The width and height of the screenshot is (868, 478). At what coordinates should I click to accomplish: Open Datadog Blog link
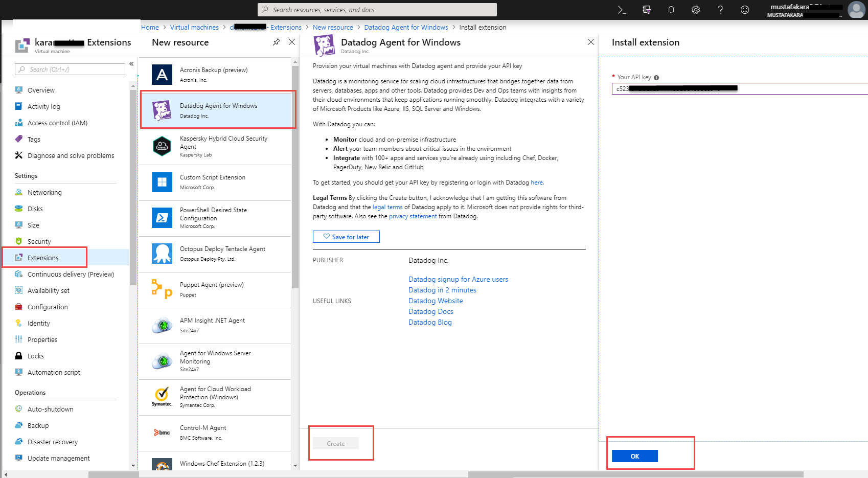point(430,322)
